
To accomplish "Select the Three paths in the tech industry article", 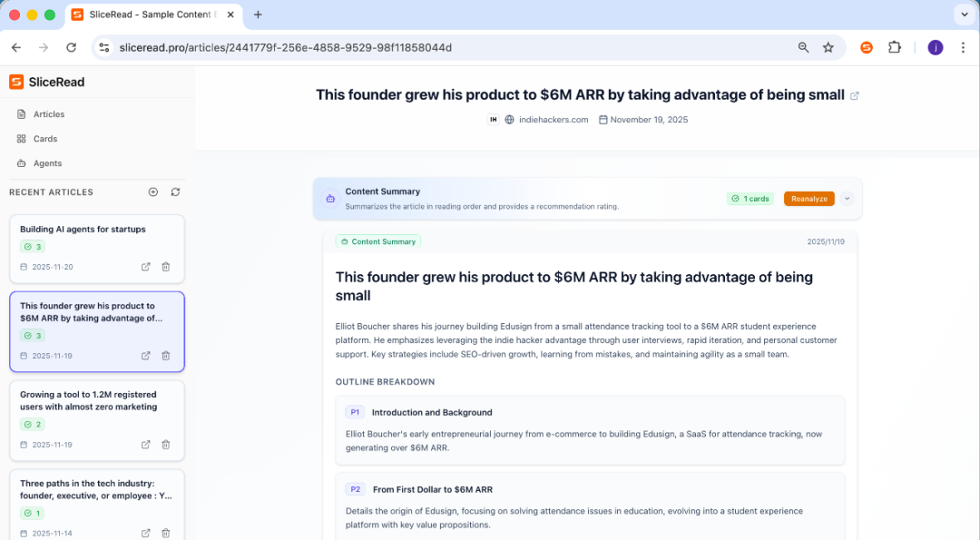I will pos(96,490).
